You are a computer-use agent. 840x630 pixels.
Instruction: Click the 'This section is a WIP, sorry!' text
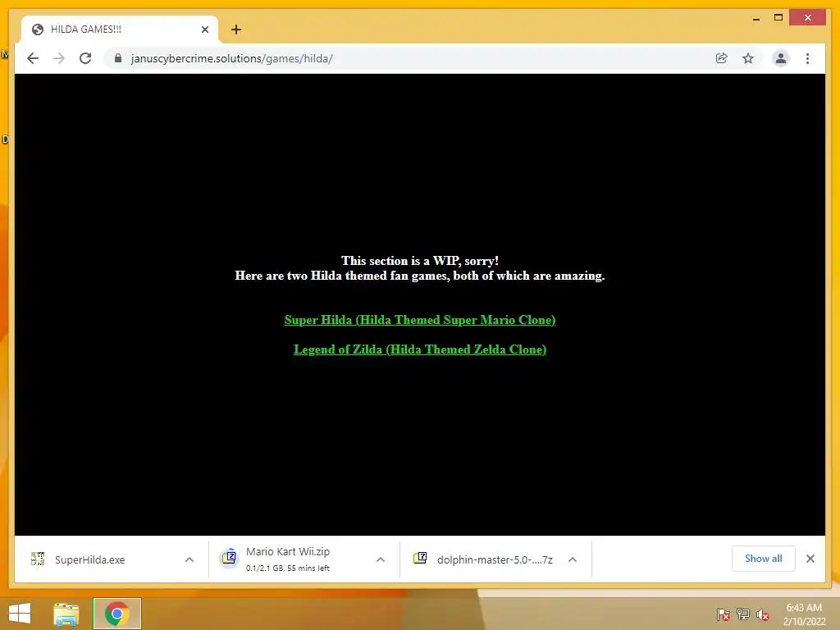pos(420,261)
